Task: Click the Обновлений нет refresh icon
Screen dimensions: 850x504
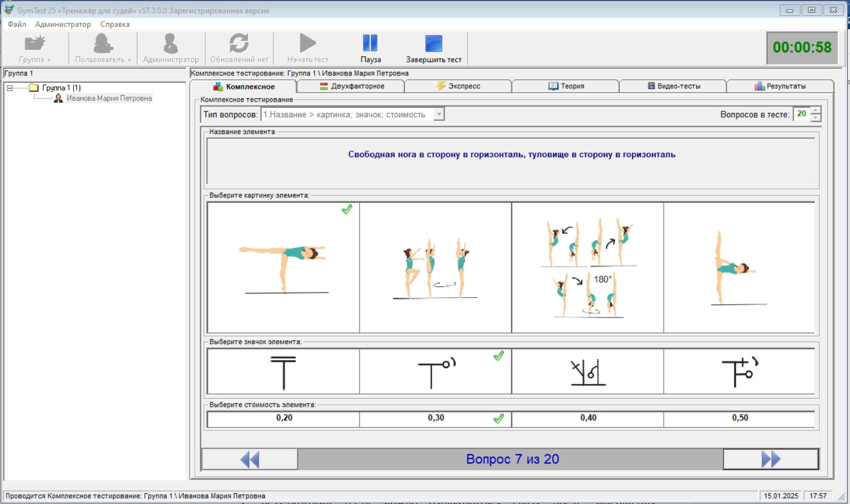Action: point(239,44)
